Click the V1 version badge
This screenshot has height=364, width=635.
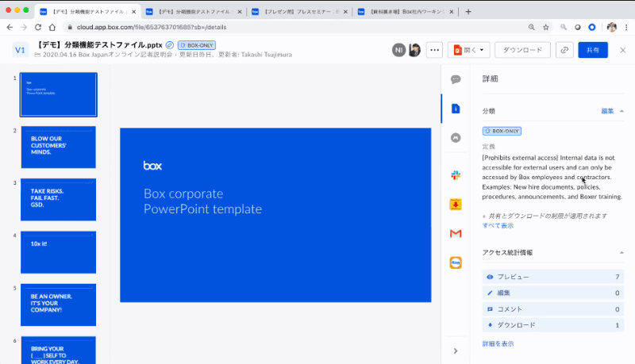pyautogui.click(x=20, y=50)
